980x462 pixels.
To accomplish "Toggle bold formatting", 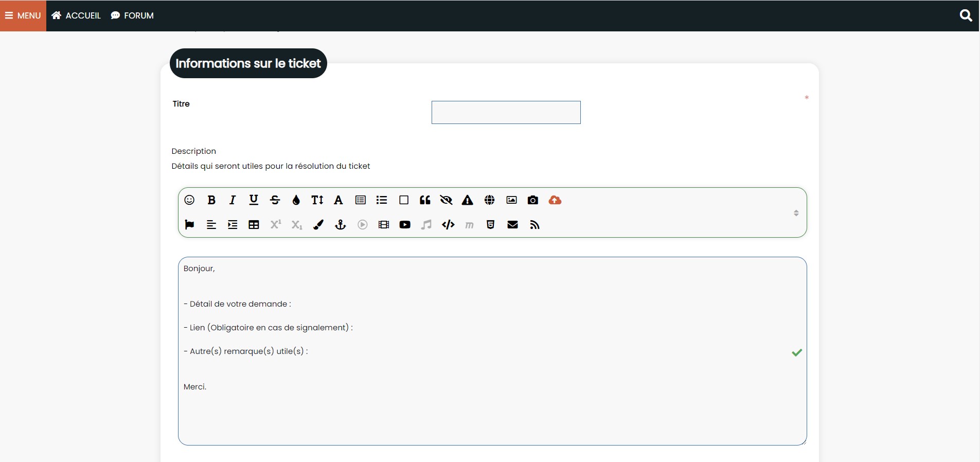I will coord(211,200).
